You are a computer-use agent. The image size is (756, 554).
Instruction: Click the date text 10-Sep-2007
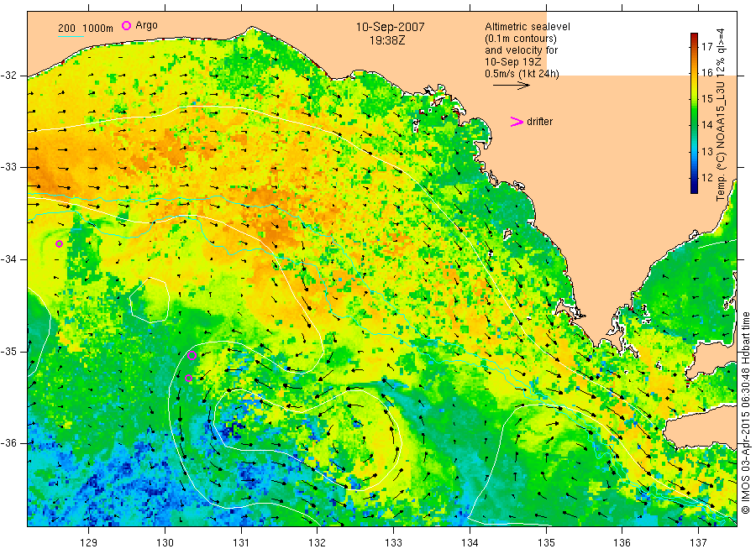pos(390,27)
